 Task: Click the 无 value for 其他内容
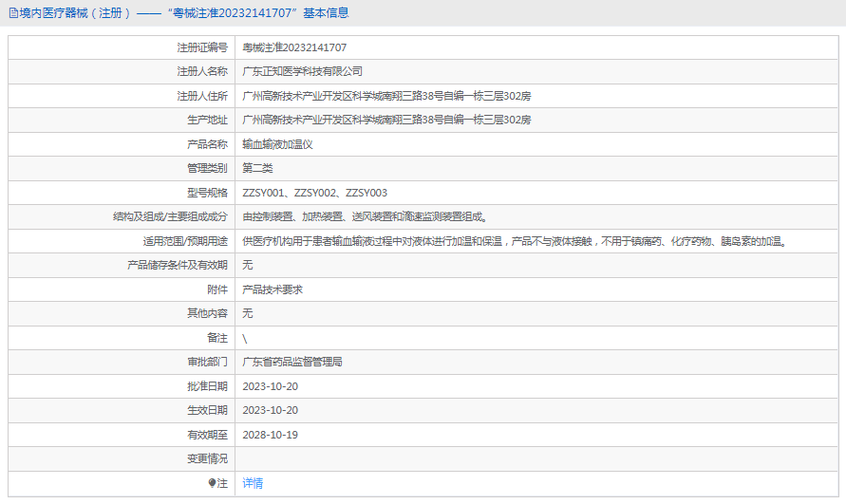click(x=247, y=313)
